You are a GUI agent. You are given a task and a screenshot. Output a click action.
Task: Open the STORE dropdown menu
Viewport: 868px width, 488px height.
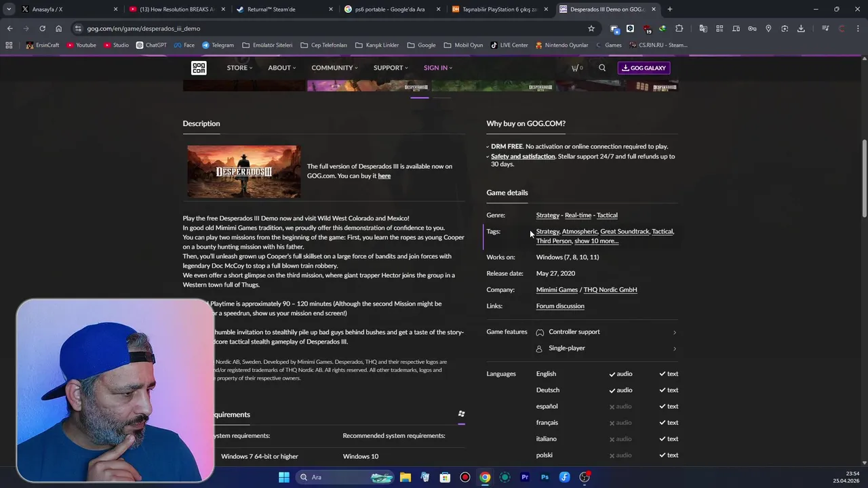(x=239, y=68)
